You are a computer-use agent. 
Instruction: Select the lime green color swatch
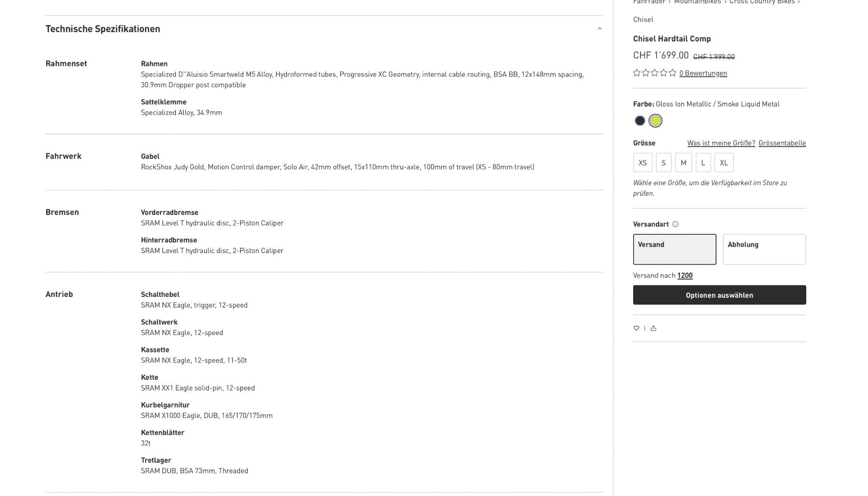pos(655,121)
